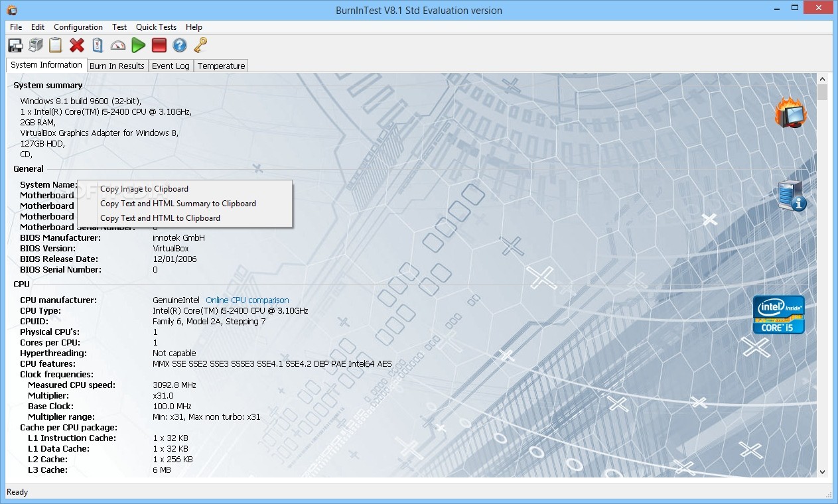Switch to the Temperature tab
The image size is (838, 504).
point(221,66)
